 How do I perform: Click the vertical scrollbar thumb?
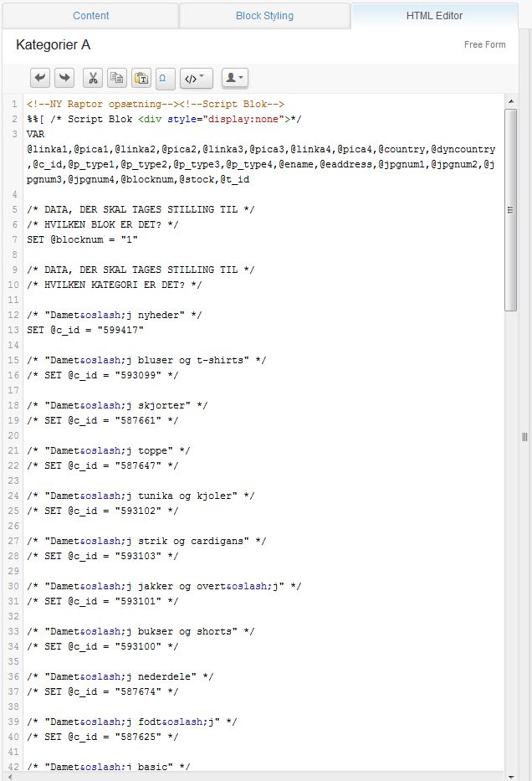tap(510, 210)
